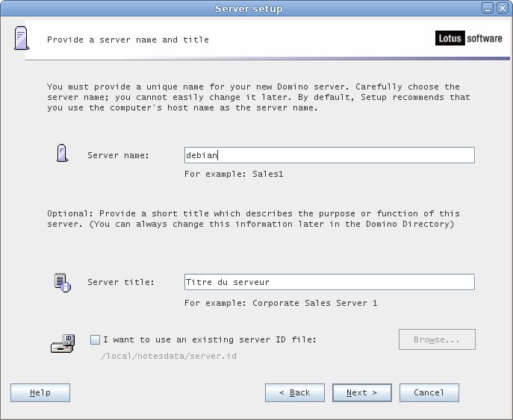Click the /local/notesdata/server.id path text
Image resolution: width=513 pixels, height=420 pixels.
[168, 356]
